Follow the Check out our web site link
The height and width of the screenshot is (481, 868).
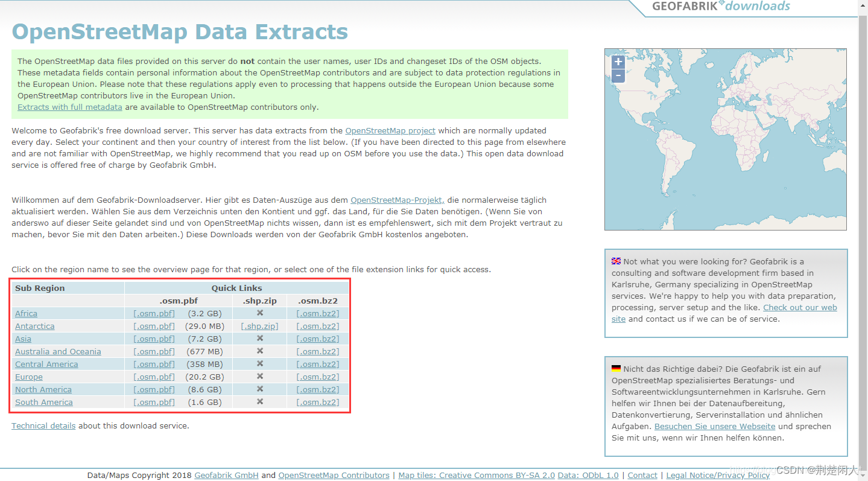pos(800,307)
